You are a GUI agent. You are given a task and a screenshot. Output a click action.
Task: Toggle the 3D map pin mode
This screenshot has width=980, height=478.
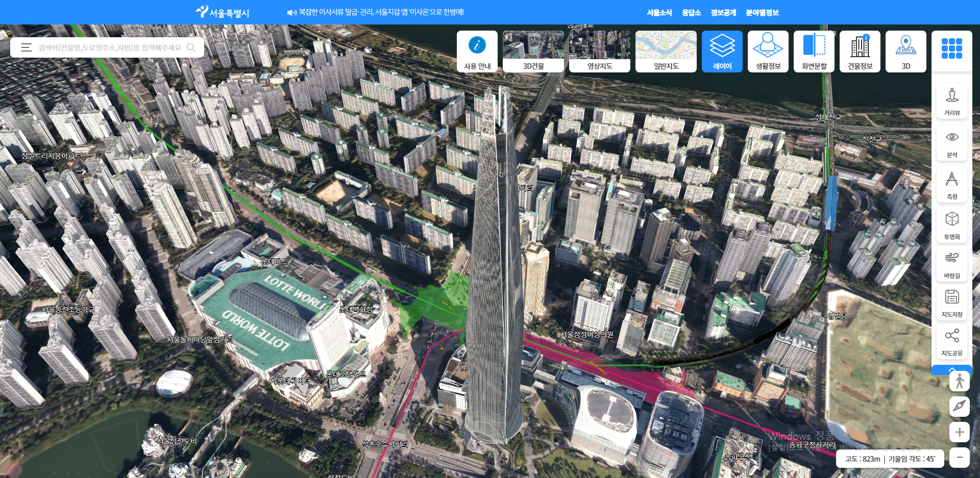click(x=906, y=52)
